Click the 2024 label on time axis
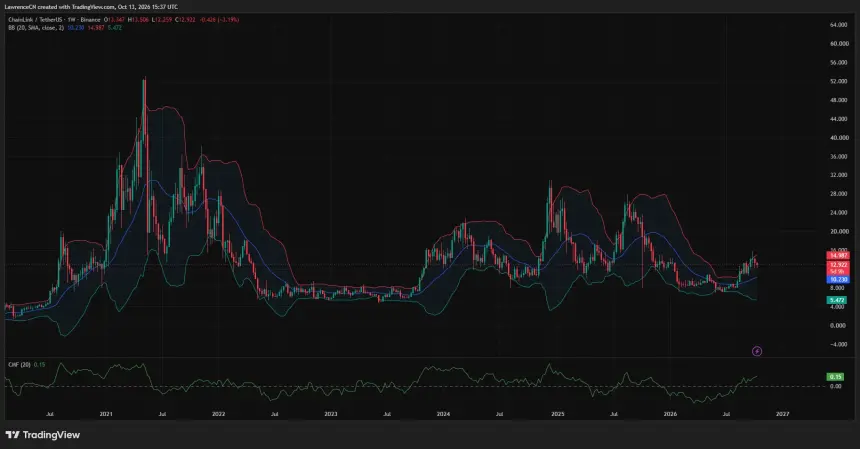 point(443,414)
